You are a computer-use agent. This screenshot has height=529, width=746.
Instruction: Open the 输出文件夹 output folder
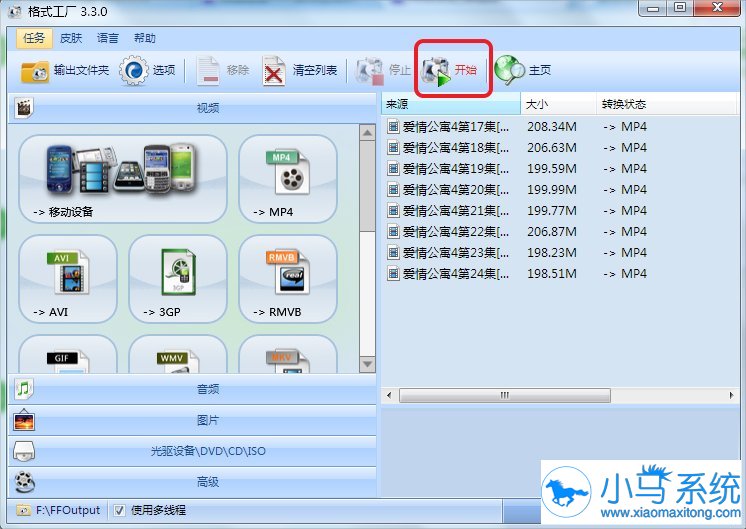click(x=65, y=70)
